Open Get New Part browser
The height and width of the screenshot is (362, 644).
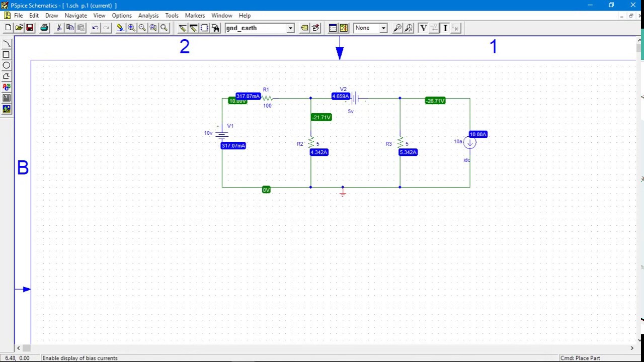tap(215, 28)
